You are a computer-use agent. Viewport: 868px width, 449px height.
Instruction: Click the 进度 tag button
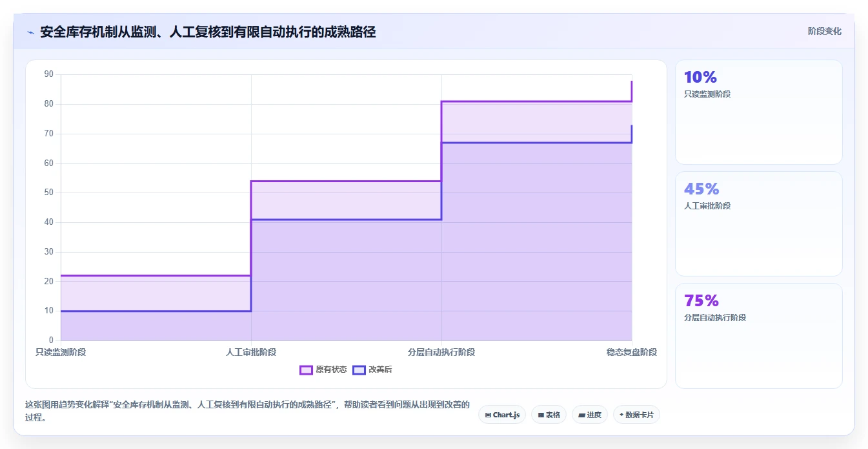[590, 415]
